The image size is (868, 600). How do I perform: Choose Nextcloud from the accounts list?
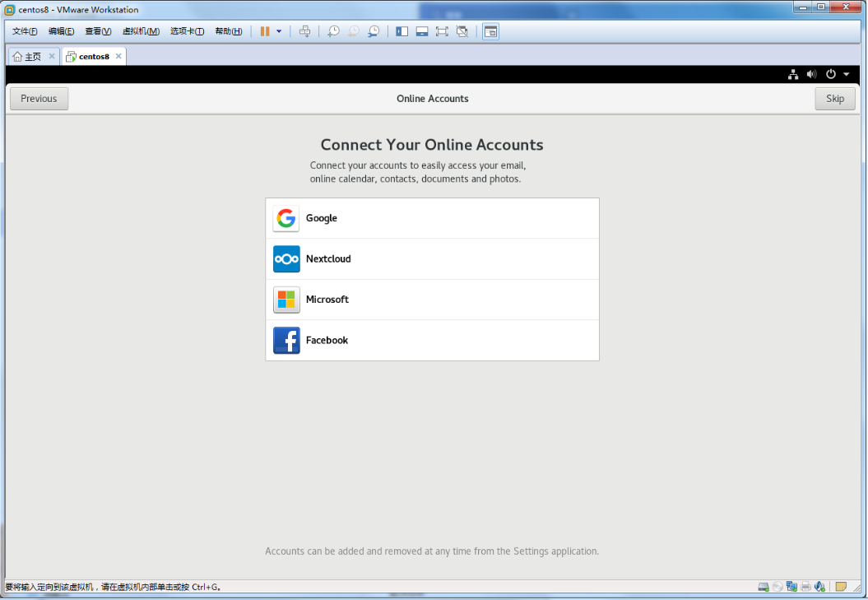432,259
